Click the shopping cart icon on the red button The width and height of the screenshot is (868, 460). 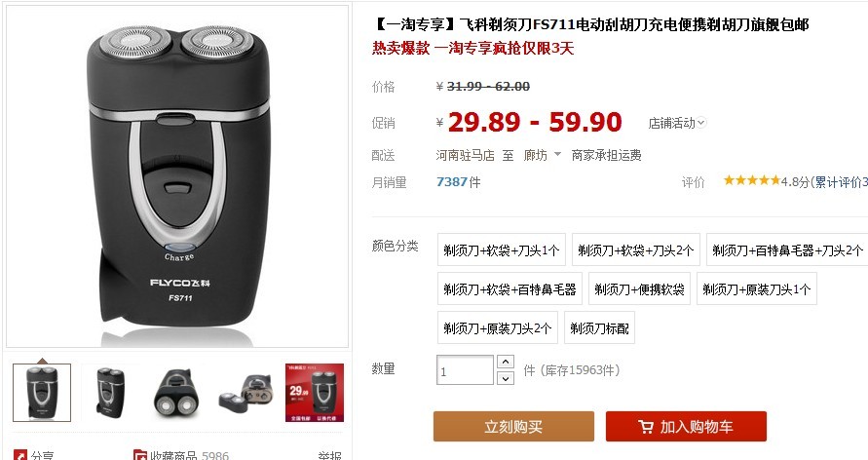pyautogui.click(x=646, y=426)
